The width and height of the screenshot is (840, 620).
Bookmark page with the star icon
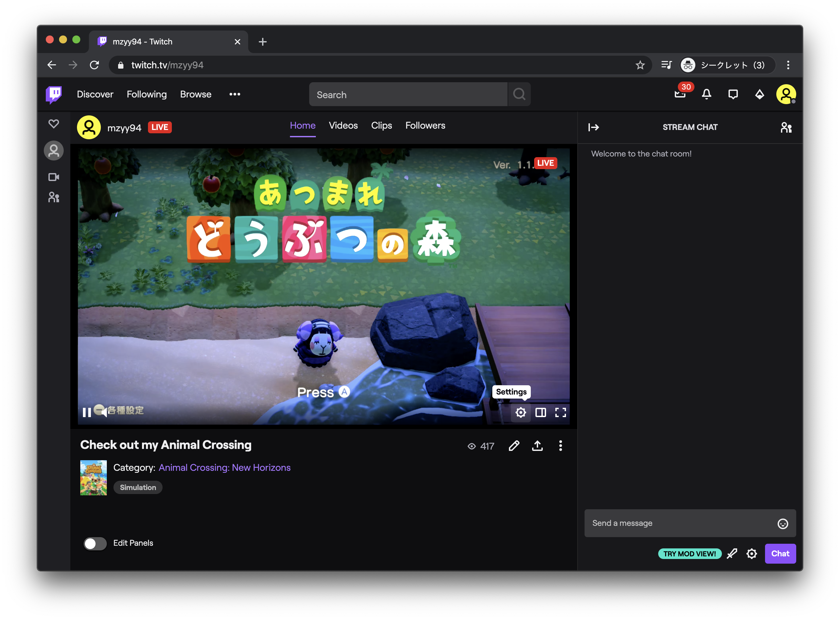640,65
